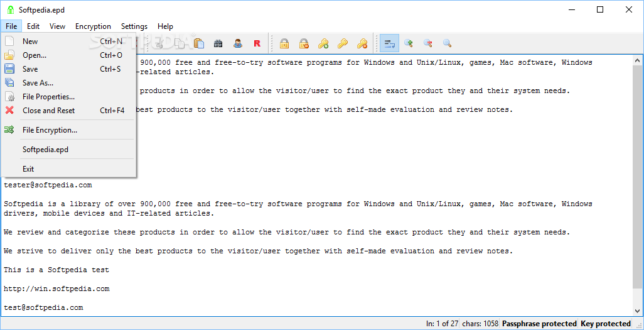Toggle the word wrap toolbar button

pyautogui.click(x=389, y=43)
